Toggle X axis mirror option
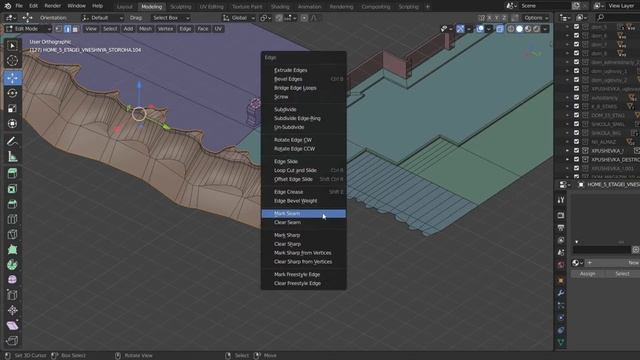Image resolution: width=640 pixels, height=360 pixels. 489,18
